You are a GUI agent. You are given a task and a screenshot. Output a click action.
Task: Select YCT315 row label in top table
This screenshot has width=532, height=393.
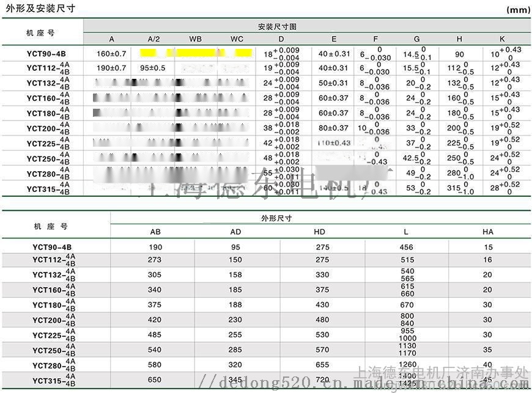tap(48, 188)
